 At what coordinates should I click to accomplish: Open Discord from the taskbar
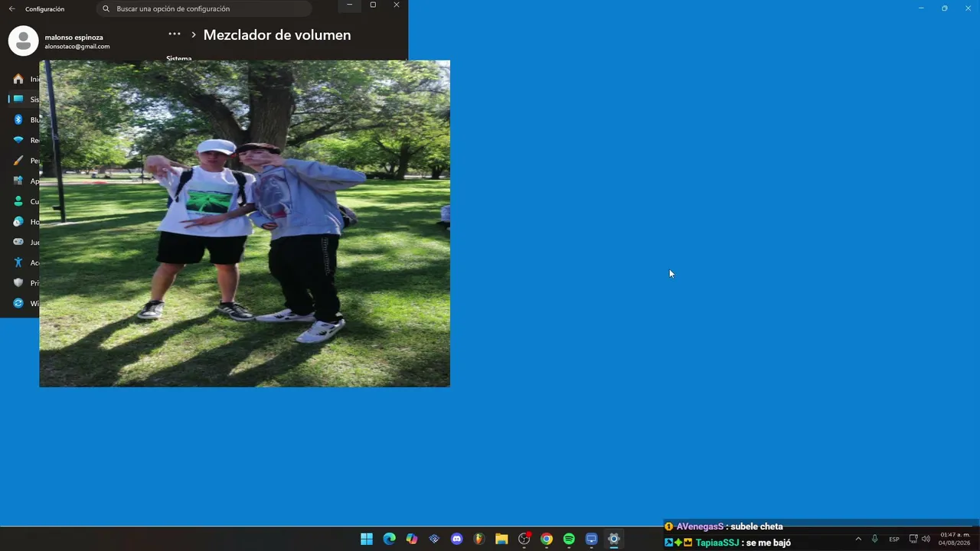coord(457,539)
